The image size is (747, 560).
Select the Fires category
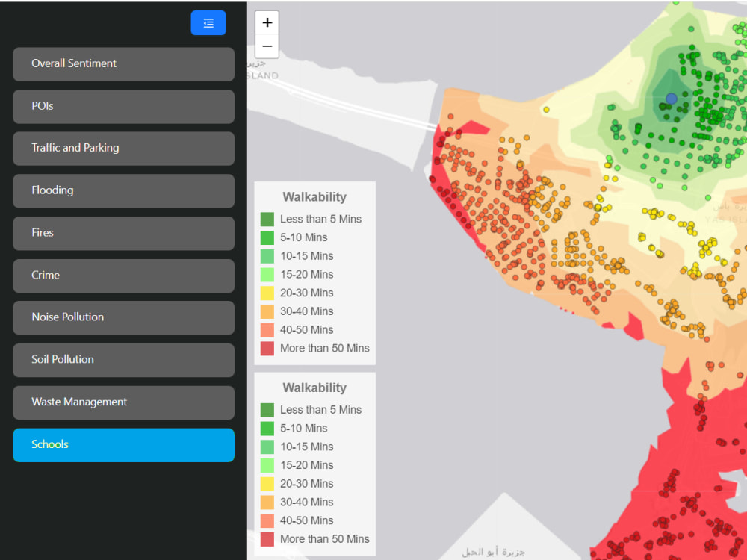pos(123,233)
